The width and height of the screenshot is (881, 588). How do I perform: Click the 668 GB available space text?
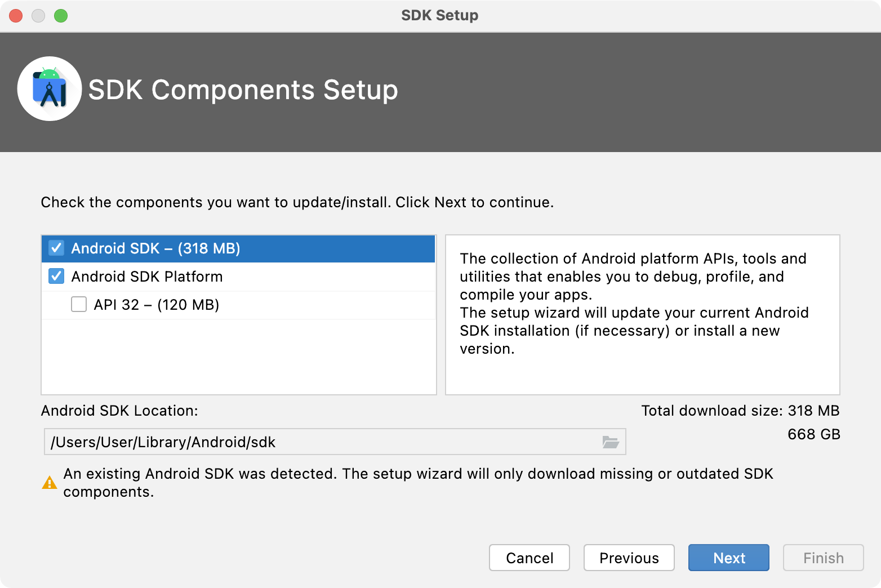[814, 434]
